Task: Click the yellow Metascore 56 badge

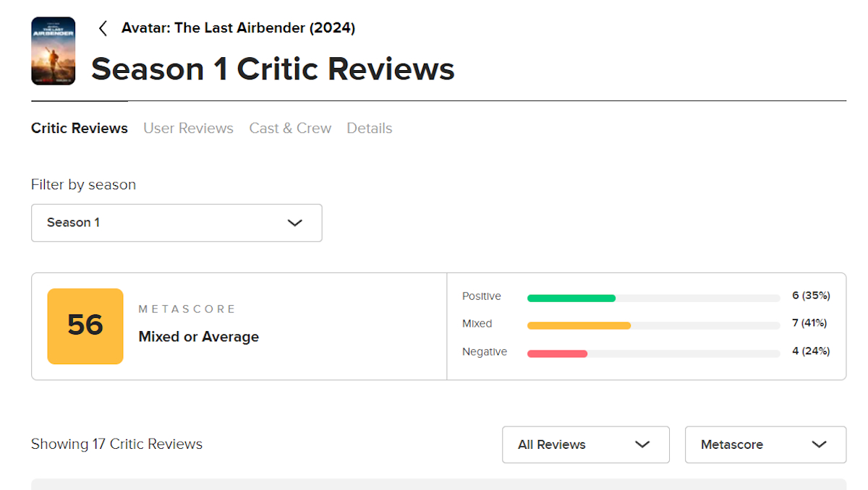Action: pyautogui.click(x=85, y=326)
